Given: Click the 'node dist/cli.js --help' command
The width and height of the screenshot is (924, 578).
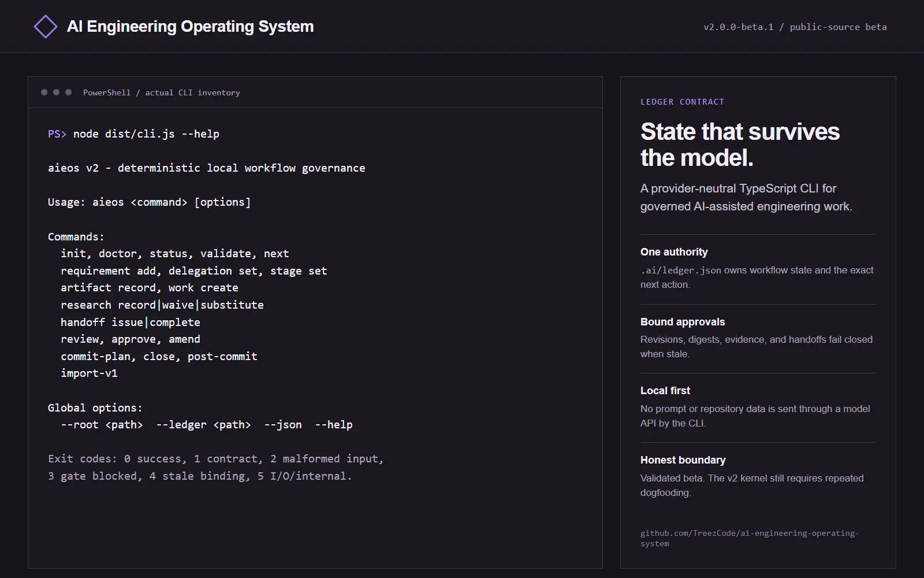Looking at the screenshot, I should tap(146, 134).
